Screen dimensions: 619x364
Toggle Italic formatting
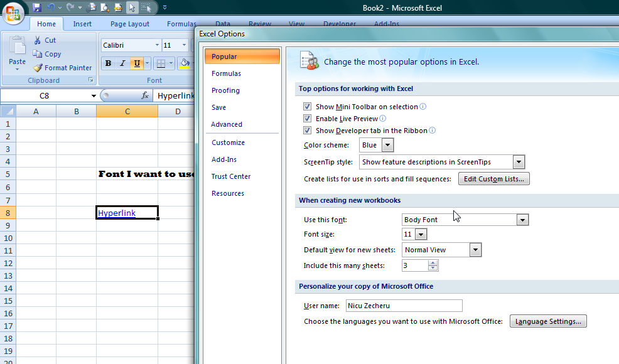coord(122,63)
